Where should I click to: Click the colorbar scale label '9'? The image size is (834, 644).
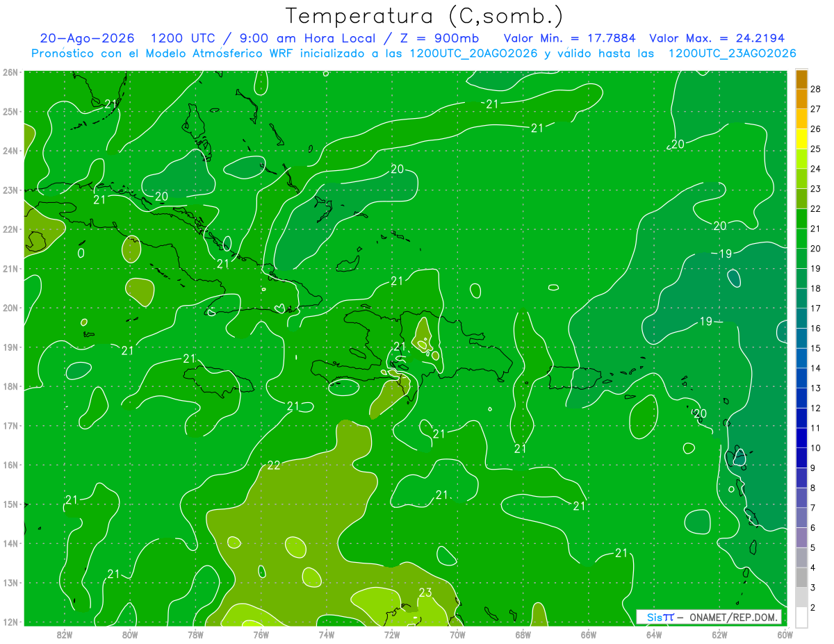(x=813, y=468)
